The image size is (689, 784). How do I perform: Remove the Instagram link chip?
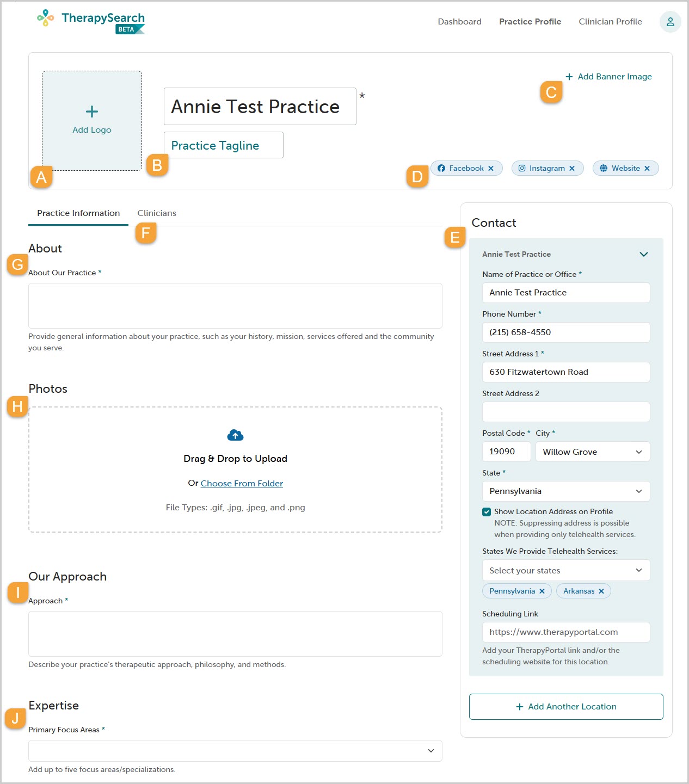[572, 169]
